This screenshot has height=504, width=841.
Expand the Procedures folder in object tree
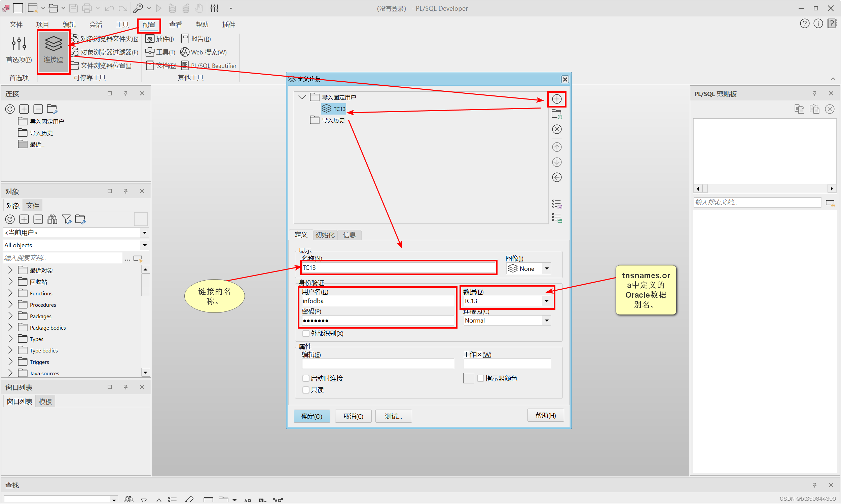pos(10,305)
